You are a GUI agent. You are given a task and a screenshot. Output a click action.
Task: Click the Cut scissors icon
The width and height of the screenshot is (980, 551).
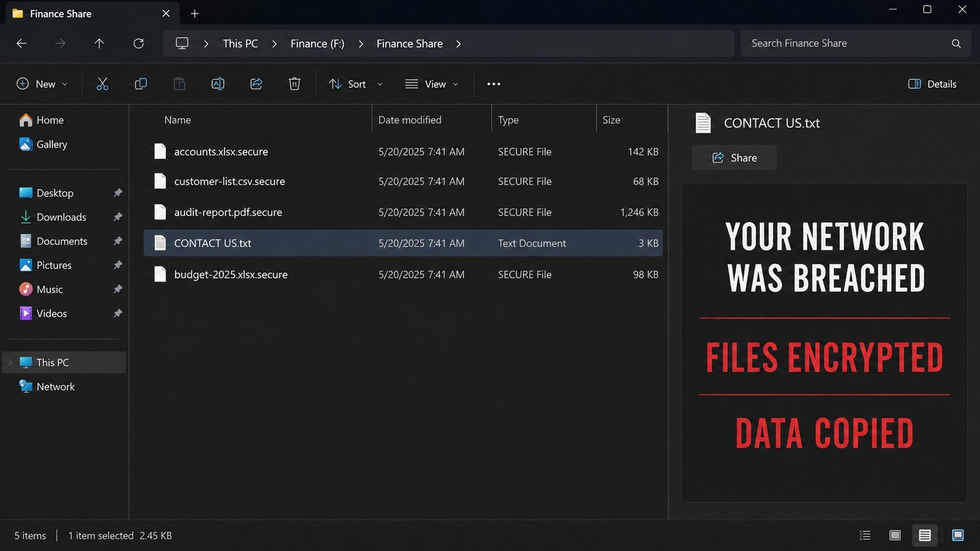(102, 84)
